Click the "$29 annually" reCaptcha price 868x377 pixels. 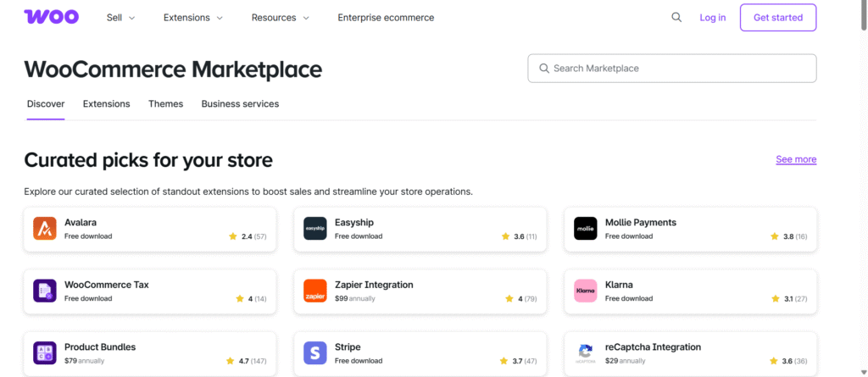point(625,361)
